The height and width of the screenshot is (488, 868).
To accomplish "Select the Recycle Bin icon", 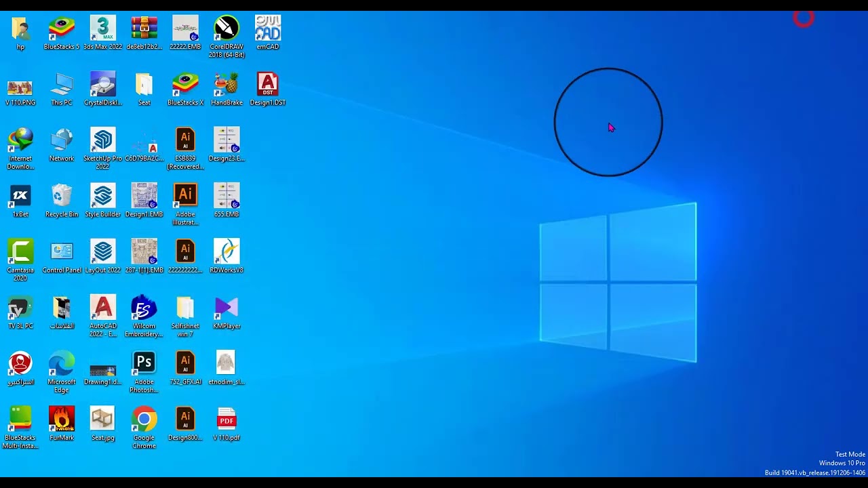I will [x=62, y=196].
